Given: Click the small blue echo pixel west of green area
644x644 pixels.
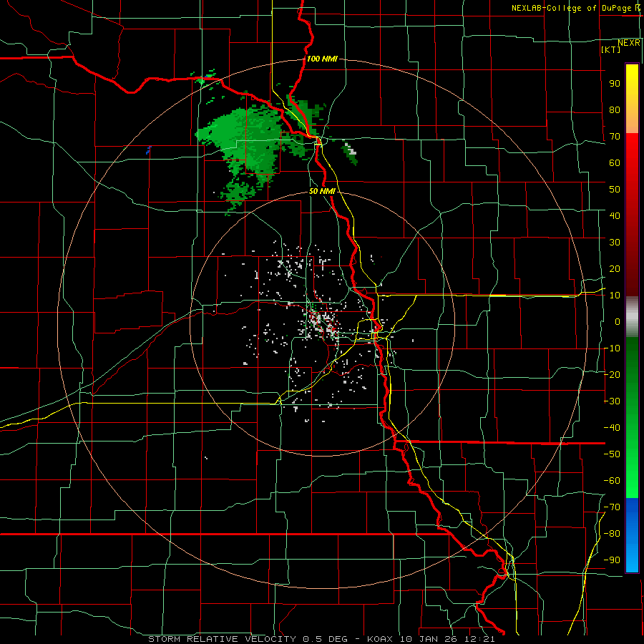Looking at the screenshot, I should tap(148, 150).
